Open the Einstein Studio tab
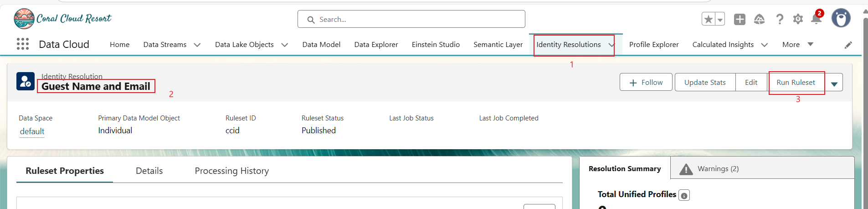868x209 pixels. [436, 44]
